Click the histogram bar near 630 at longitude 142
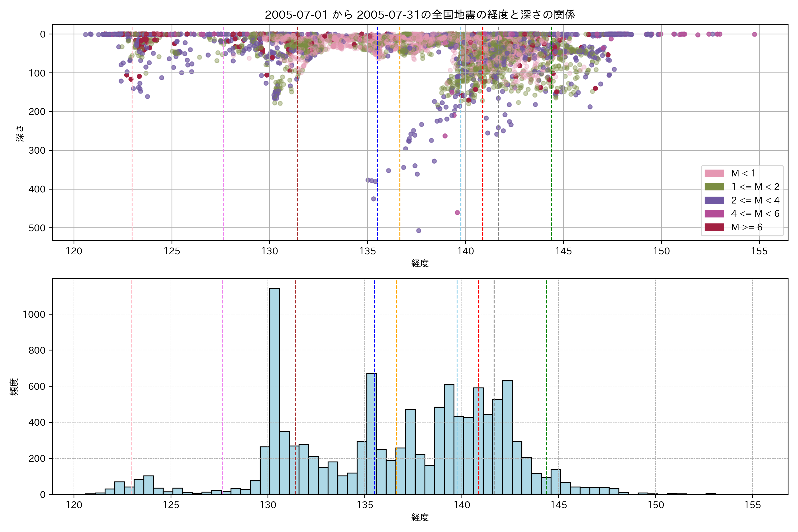Image resolution: width=798 pixels, height=532 pixels. tap(507, 438)
